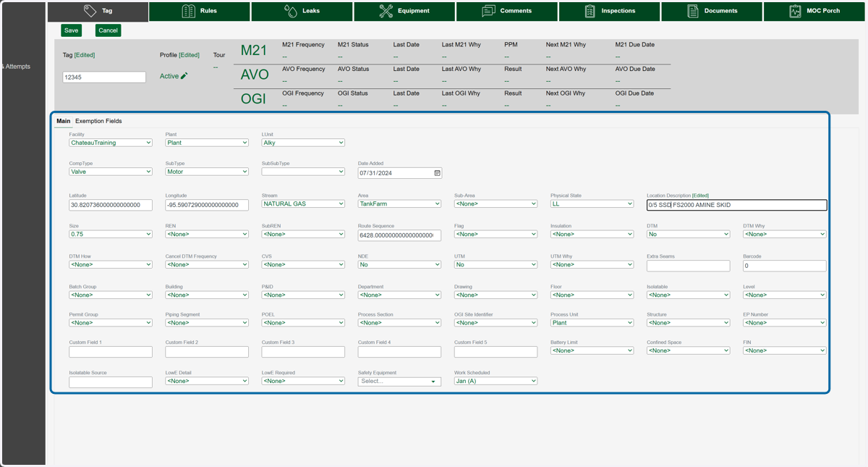Click the Custom Field 5 input
Viewport: 868px width, 467px height.
click(x=495, y=352)
